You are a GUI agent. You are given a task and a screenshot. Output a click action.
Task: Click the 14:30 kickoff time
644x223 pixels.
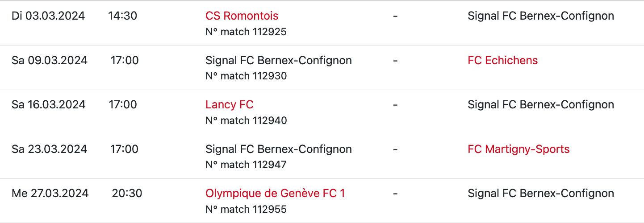122,16
